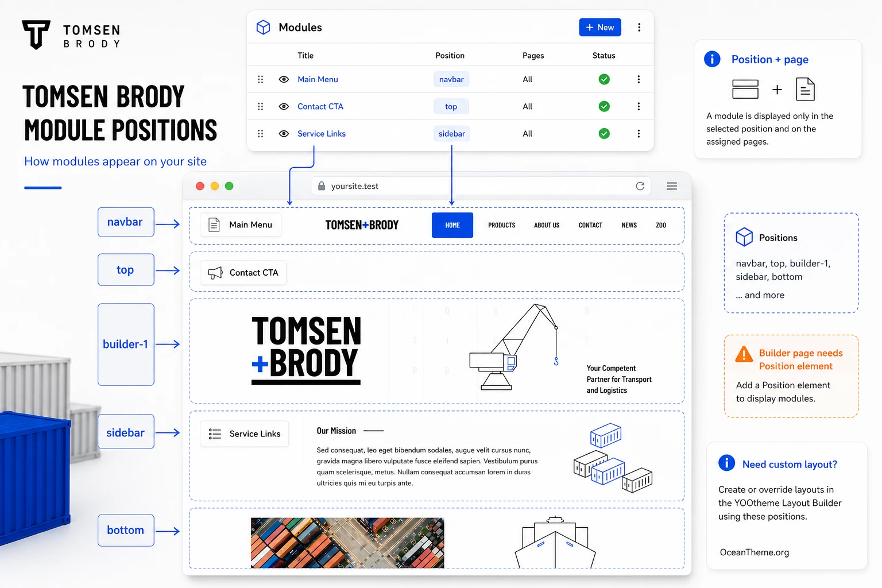The width and height of the screenshot is (882, 588).
Task: Sort by the Position column header
Action: click(x=450, y=55)
